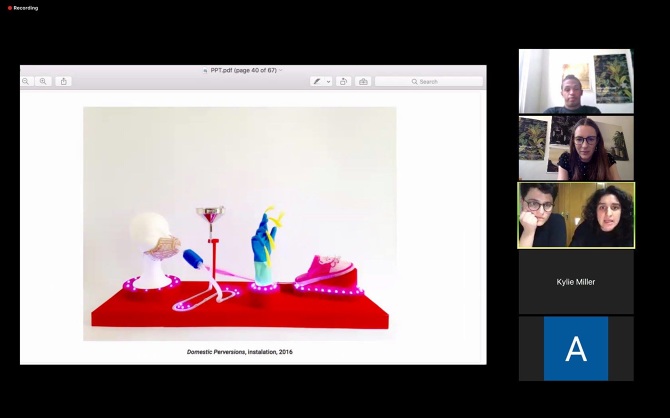Screen dimensions: 670x418
Task: Select the highlight pen tool
Action: [317, 81]
